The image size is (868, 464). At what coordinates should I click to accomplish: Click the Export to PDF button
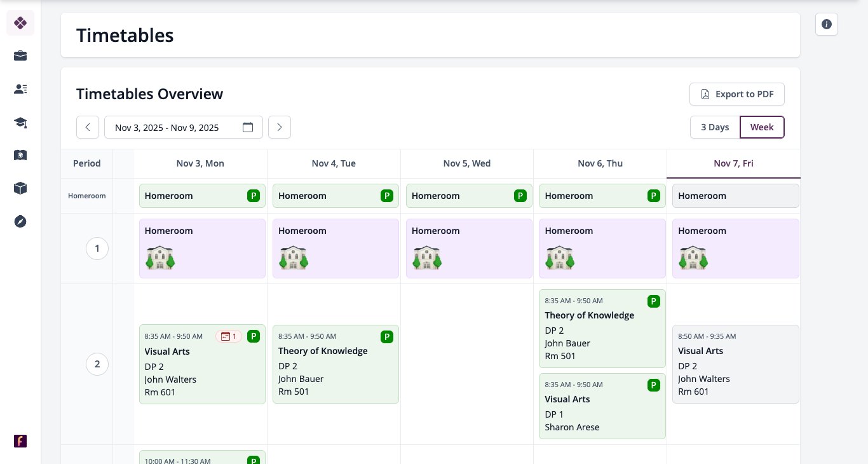(737, 94)
